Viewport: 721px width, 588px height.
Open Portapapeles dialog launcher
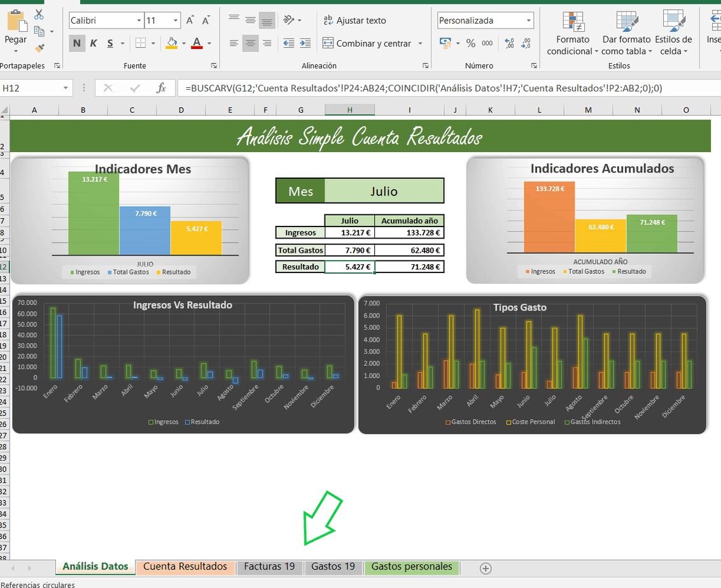57,66
